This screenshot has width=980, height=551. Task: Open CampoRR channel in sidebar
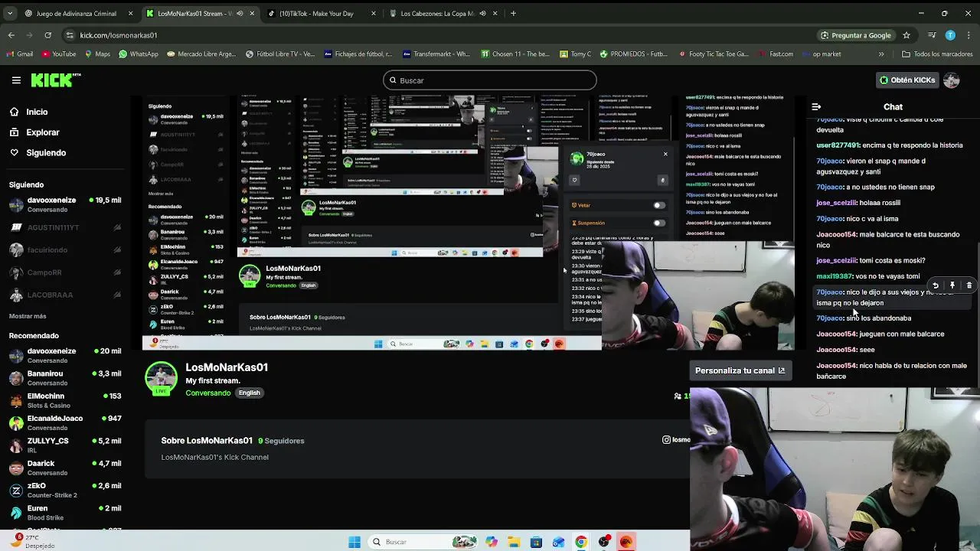pyautogui.click(x=65, y=272)
